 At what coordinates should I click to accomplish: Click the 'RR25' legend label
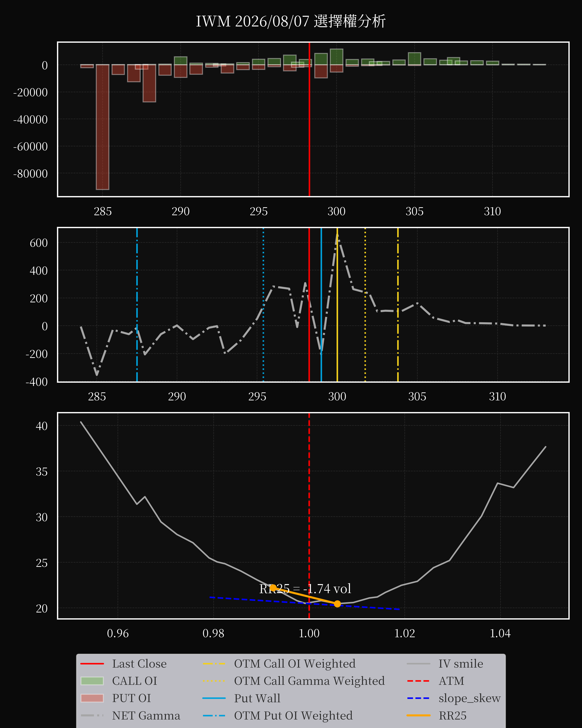(453, 716)
